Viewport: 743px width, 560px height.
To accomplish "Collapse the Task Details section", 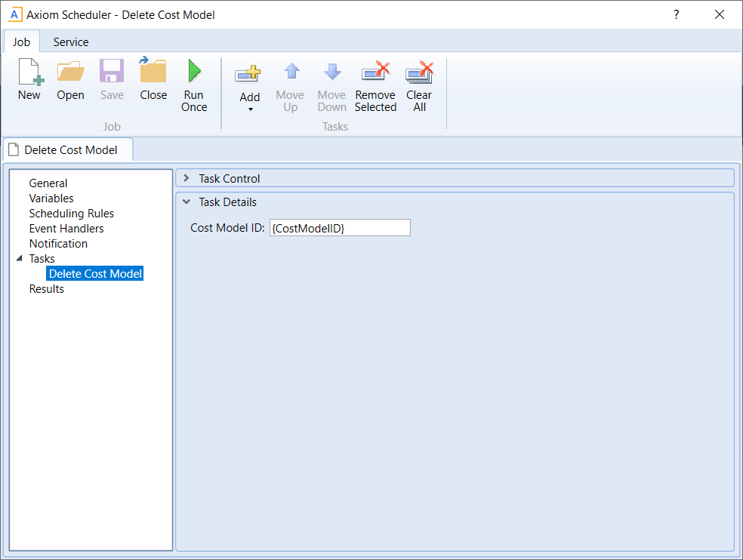I will [x=187, y=202].
